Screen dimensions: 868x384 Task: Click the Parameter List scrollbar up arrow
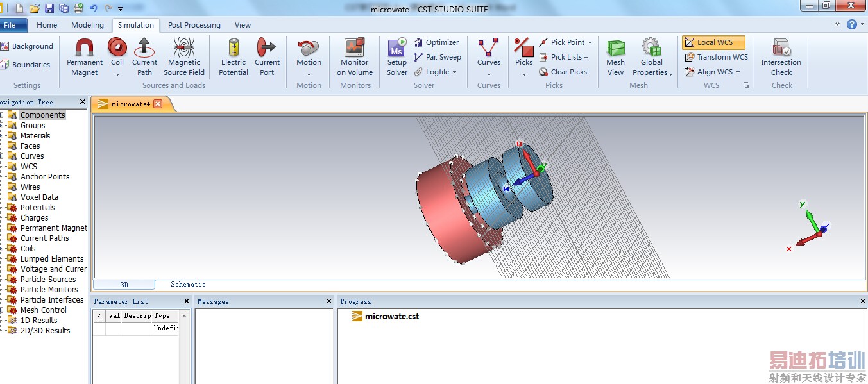point(185,317)
